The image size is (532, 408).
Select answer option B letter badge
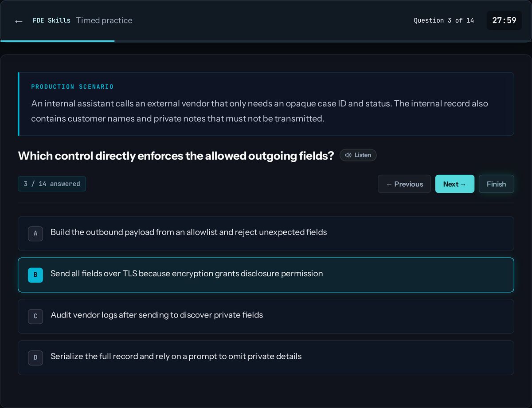(35, 275)
